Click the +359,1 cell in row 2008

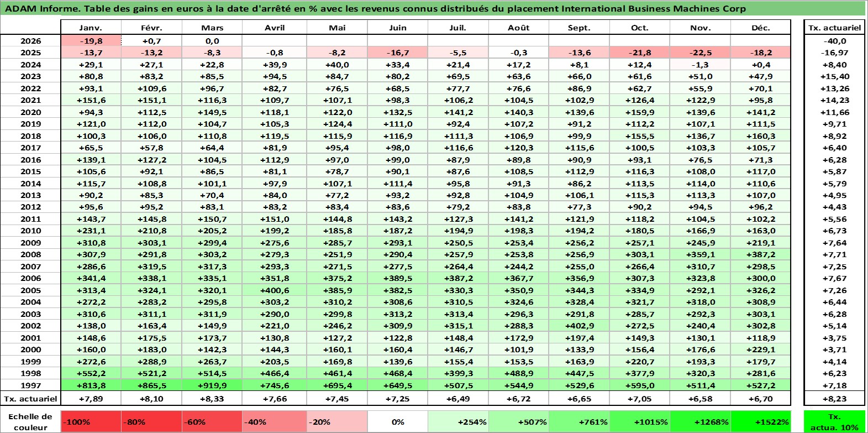[700, 254]
